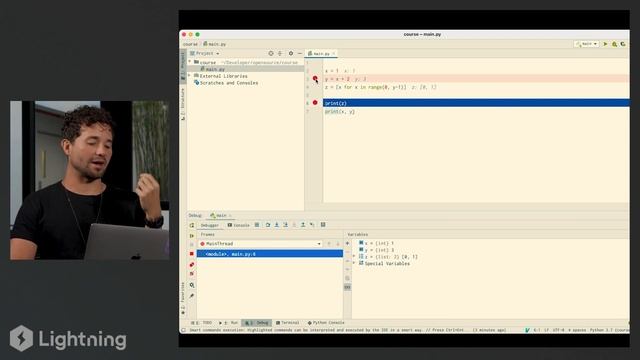The height and width of the screenshot is (360, 640).
Task: Click the Rerun 'main' debug icon
Action: pos(192,225)
